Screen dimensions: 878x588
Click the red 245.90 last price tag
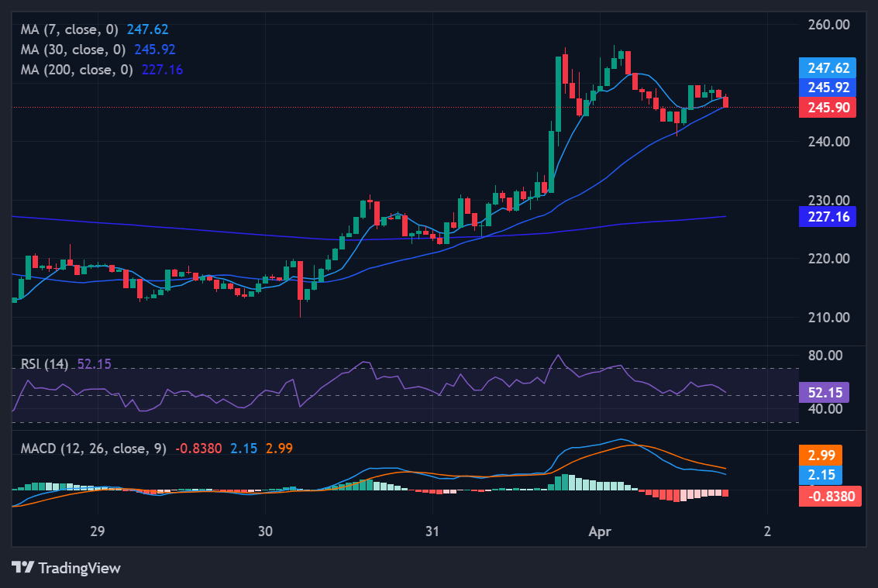pyautogui.click(x=827, y=108)
